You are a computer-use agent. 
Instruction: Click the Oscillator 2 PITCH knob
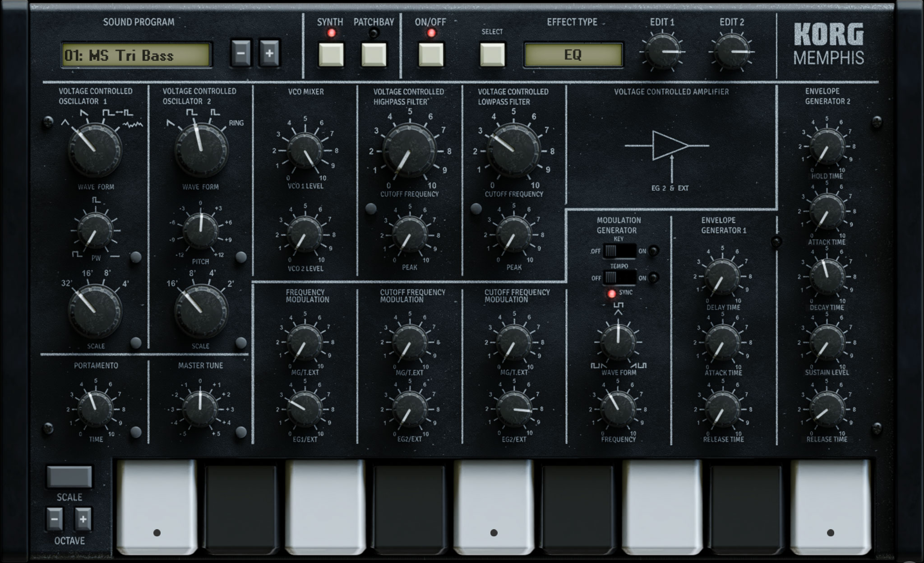coord(201,231)
